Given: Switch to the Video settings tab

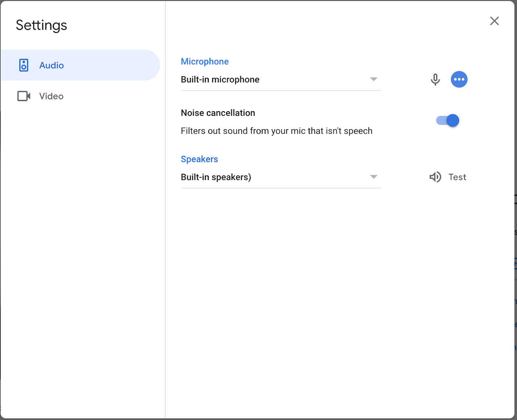Looking at the screenshot, I should click(51, 96).
